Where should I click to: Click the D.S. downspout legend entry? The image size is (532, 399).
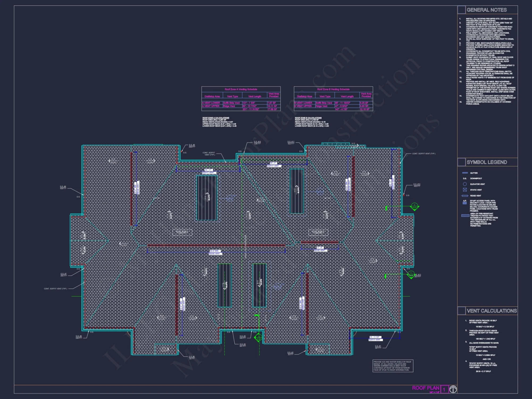[465, 178]
